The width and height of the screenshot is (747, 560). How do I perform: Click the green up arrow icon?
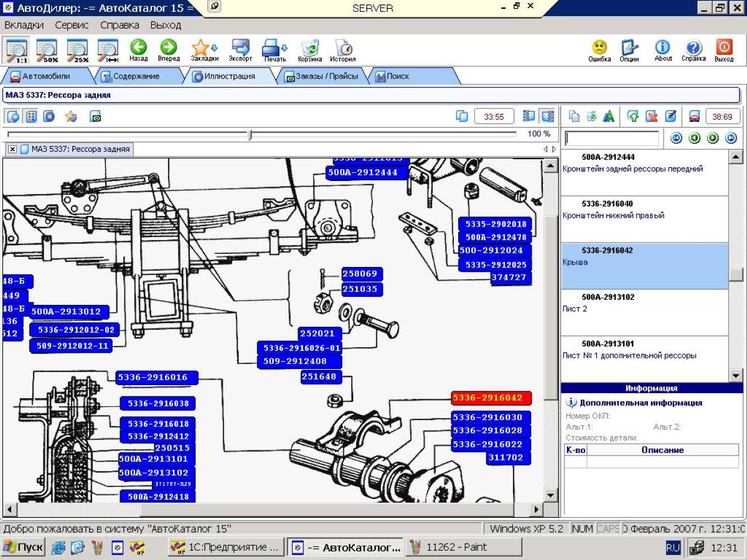(x=634, y=116)
